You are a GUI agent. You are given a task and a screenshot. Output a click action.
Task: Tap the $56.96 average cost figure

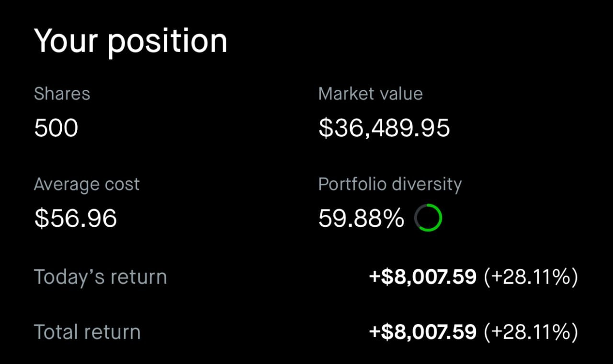coord(76,219)
